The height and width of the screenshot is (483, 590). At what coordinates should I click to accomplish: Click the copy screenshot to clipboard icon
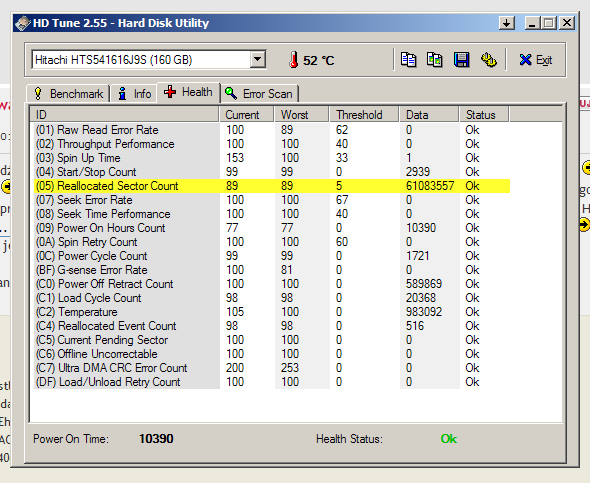(435, 60)
